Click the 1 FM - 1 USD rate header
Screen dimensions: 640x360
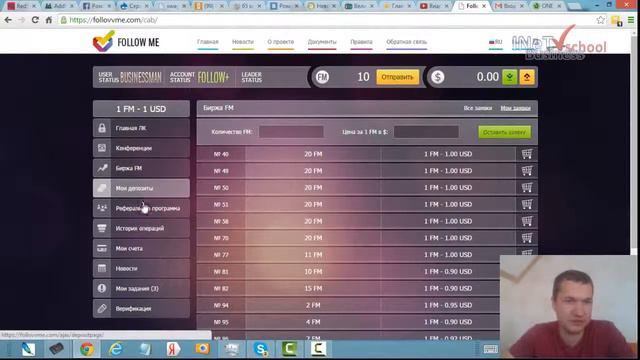pyautogui.click(x=141, y=109)
